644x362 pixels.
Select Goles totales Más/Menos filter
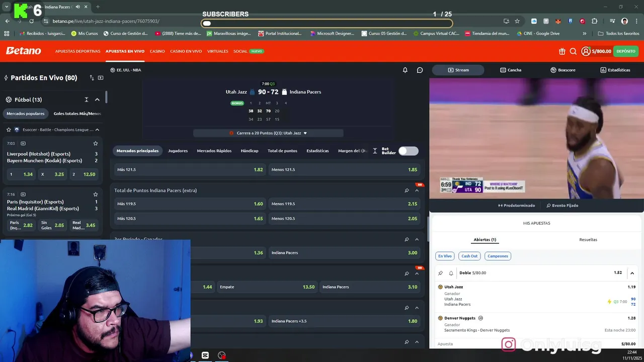pos(77,114)
